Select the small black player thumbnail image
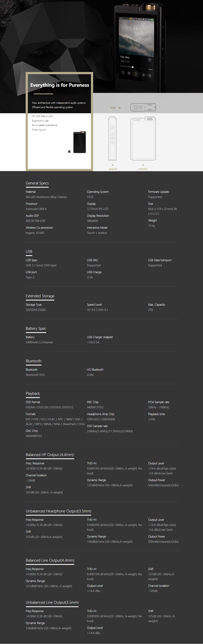Screen dimensions: 203x644 [80, 142]
